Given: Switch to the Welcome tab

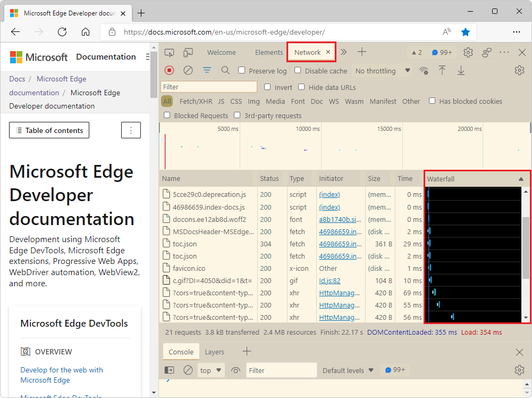Looking at the screenshot, I should pos(221,52).
